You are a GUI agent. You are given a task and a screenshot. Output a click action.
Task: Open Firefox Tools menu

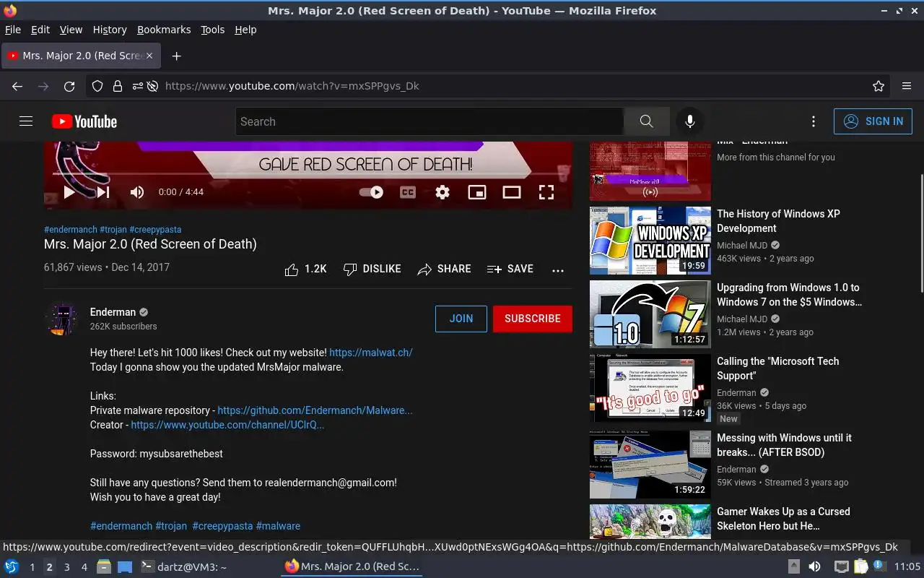213,30
